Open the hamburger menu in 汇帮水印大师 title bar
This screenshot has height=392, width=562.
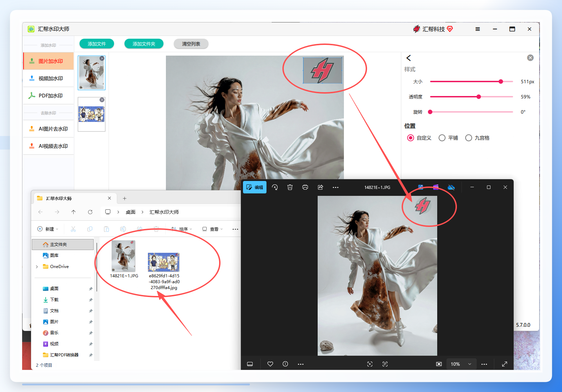click(x=478, y=29)
